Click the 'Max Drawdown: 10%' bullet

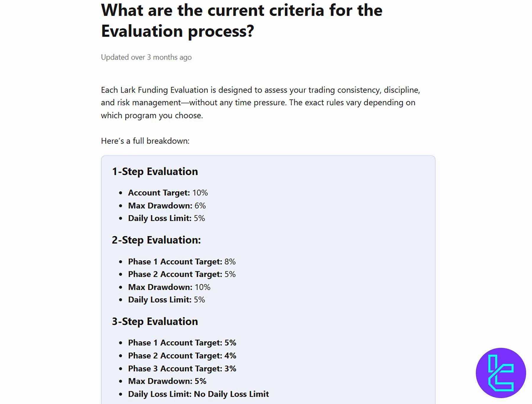point(169,287)
